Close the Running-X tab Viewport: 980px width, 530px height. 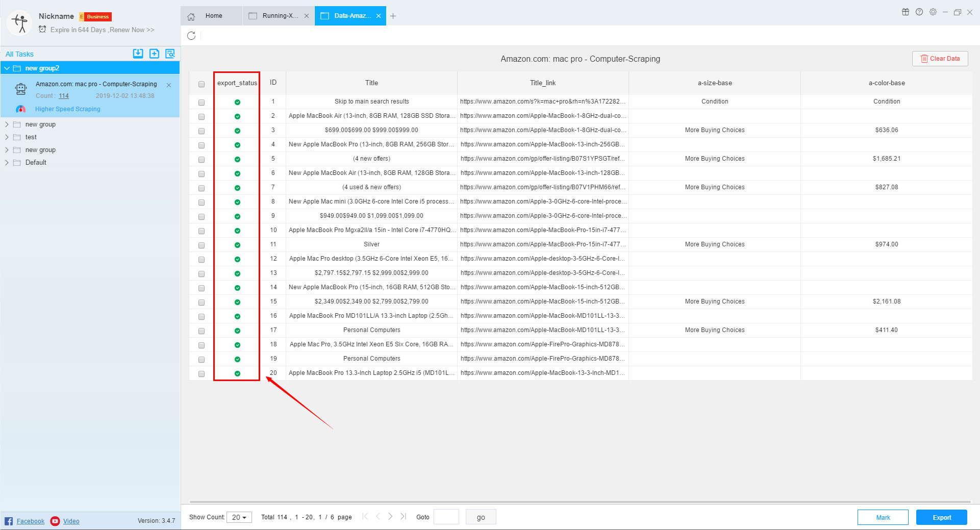tap(307, 16)
